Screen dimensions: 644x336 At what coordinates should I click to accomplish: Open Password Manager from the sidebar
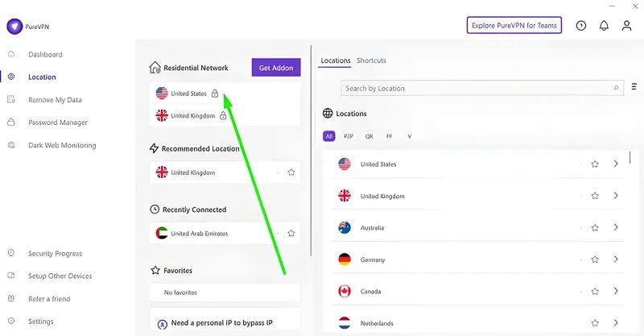pos(58,122)
